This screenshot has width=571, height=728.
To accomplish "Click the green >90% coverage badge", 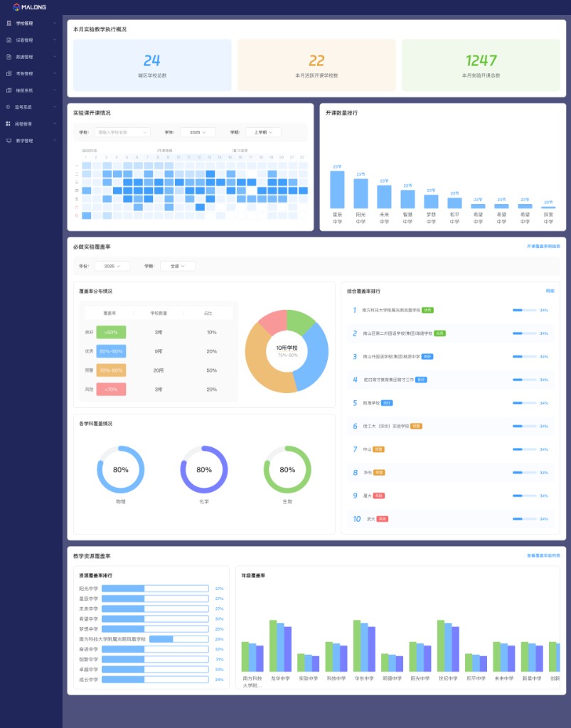I will (111, 333).
